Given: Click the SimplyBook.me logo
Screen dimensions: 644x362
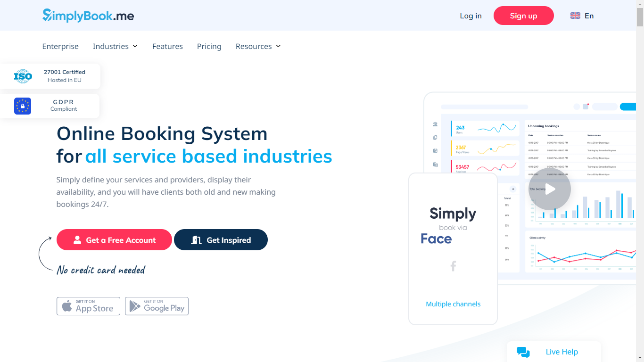Looking at the screenshot, I should pos(88,16).
